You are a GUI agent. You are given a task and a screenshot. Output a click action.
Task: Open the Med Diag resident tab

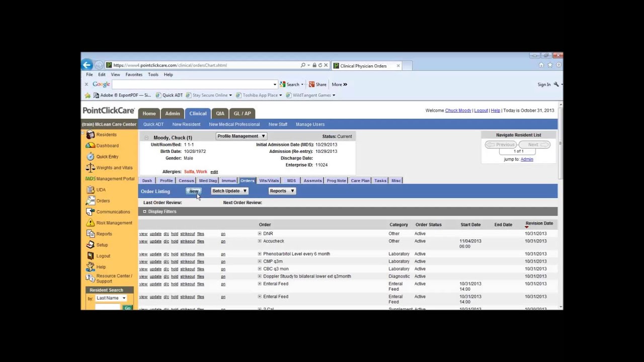click(x=208, y=180)
